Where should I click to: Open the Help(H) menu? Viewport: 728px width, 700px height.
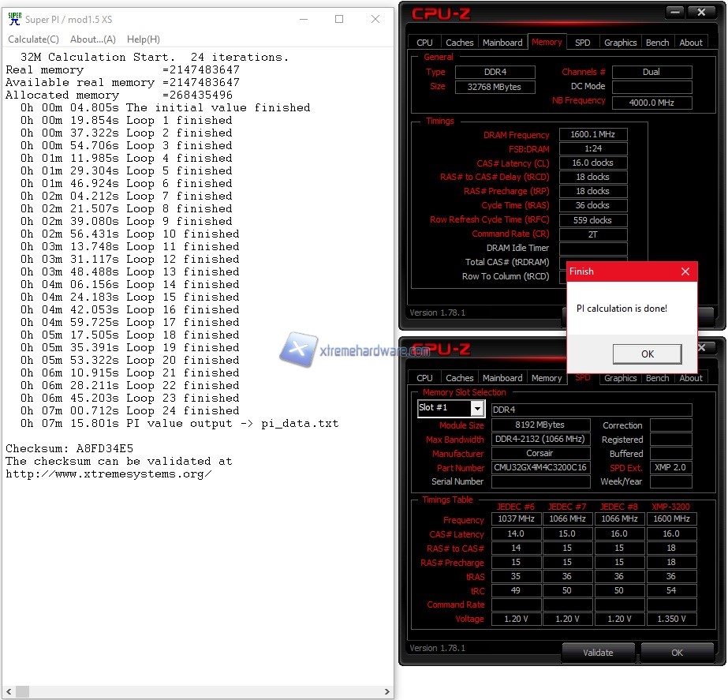(144, 39)
